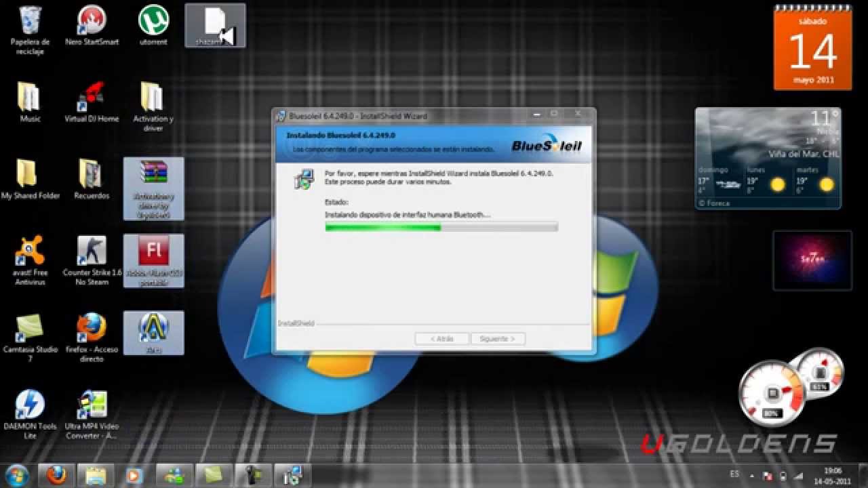Launch Virtual DJ Home shortcut
The image size is (868, 488).
pos(92,103)
